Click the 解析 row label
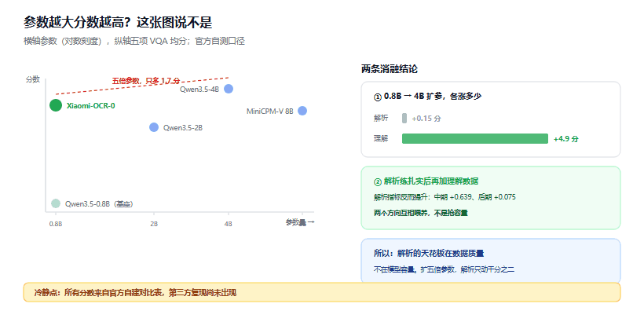The width and height of the screenshot is (644, 311). click(x=381, y=119)
